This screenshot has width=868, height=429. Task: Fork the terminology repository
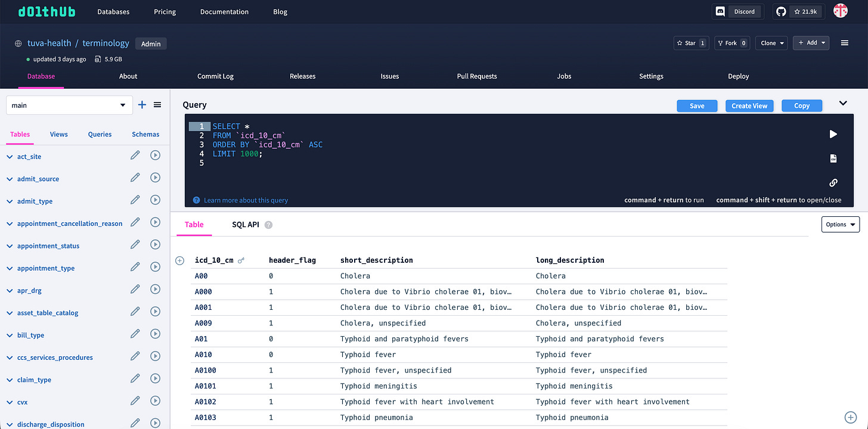732,43
